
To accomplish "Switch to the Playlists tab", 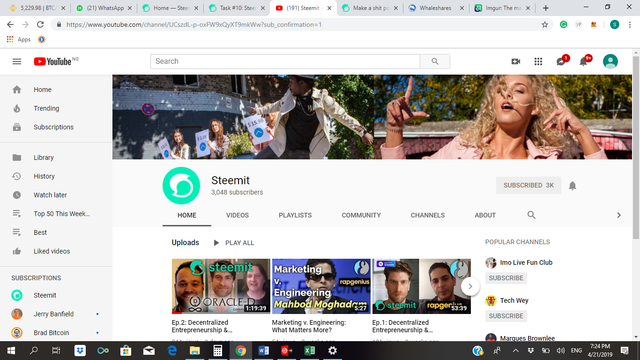I will tap(295, 215).
